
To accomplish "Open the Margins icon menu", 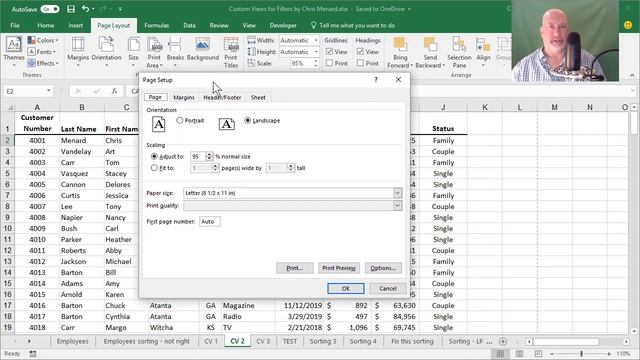I will pyautogui.click(x=78, y=45).
